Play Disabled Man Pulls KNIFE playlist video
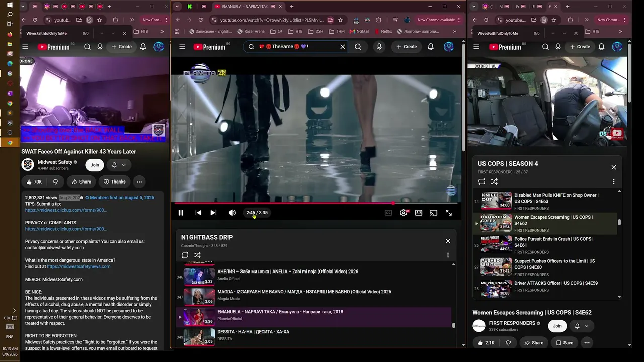Image resolution: width=644 pixels, height=362 pixels. 546,201
